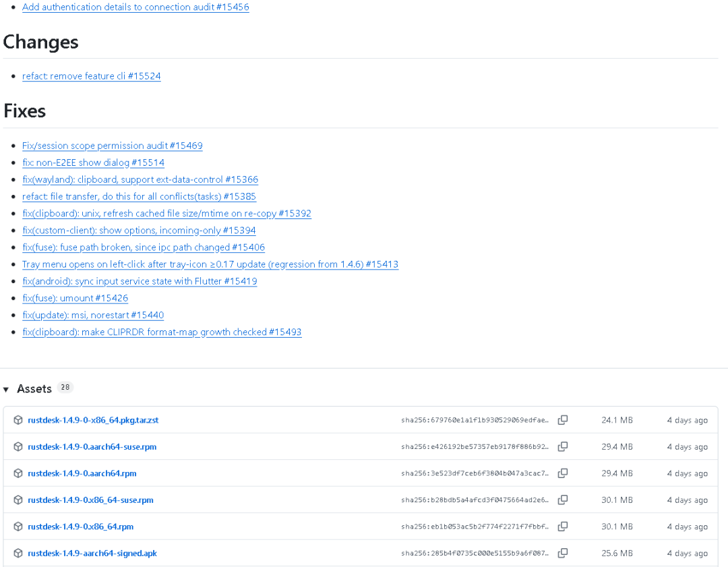
Task: Click package icon beside aarch64-signed.apk
Action: (x=18, y=553)
